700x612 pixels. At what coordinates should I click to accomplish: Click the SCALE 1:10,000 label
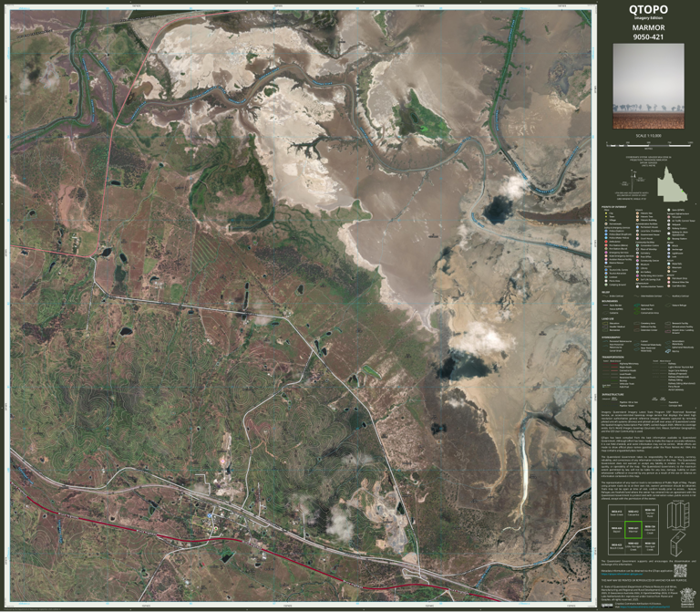[x=648, y=136]
